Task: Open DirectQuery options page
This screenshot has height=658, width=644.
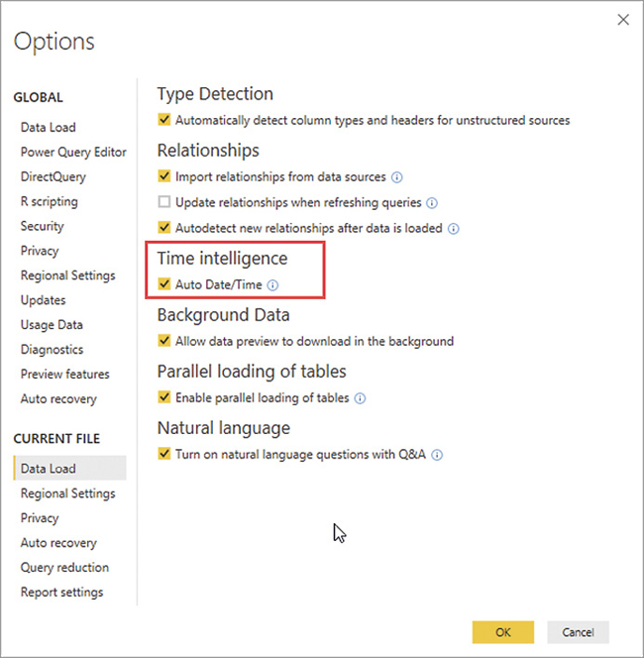Action: [54, 176]
